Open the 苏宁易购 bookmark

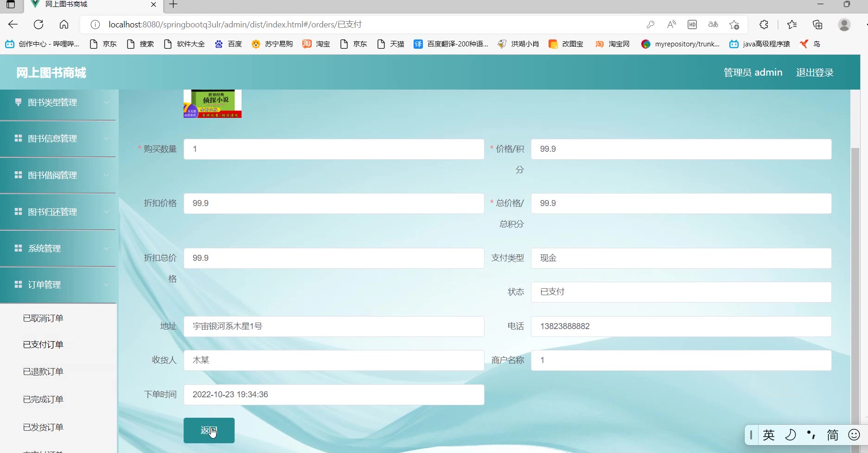pyautogui.click(x=272, y=44)
